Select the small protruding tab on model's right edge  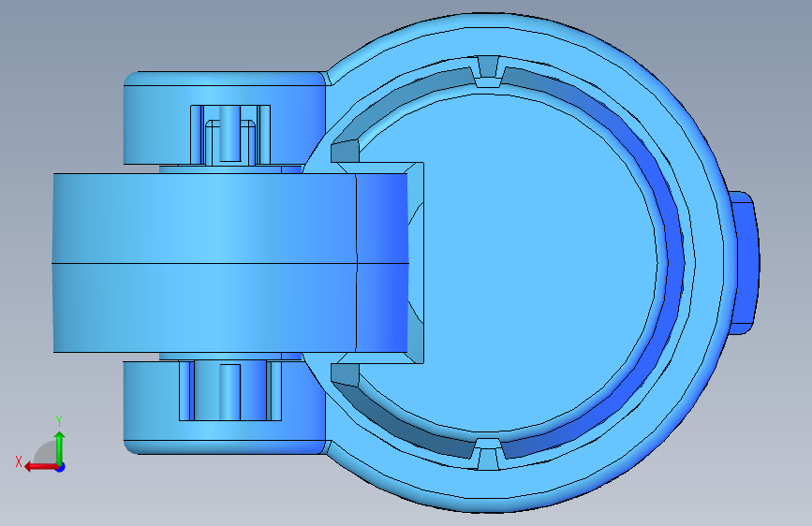744,263
